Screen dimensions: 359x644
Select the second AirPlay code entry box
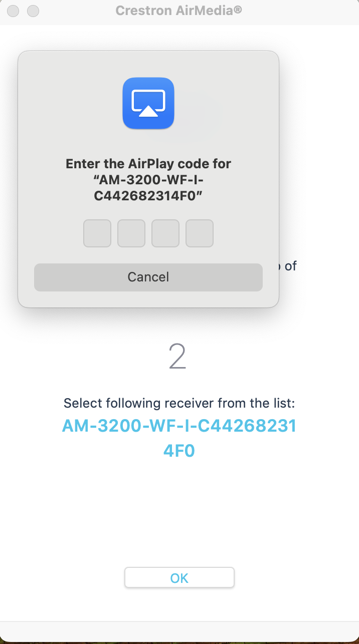pos(131,233)
